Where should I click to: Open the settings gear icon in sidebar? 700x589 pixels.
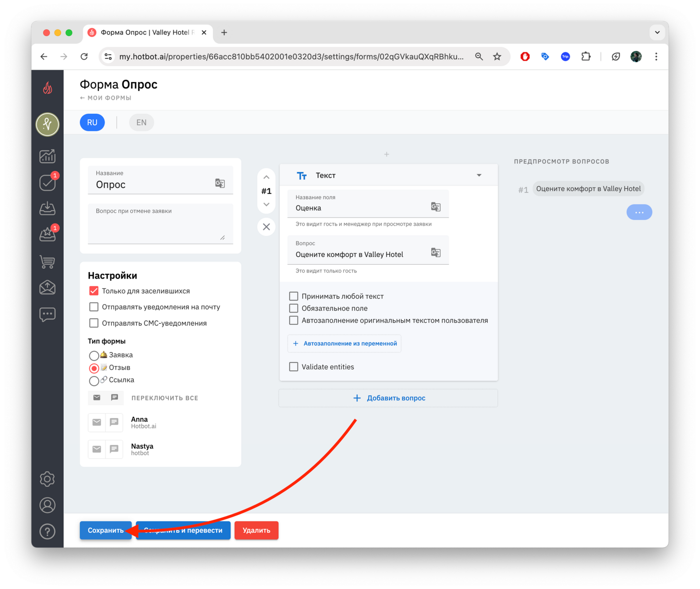click(x=47, y=479)
